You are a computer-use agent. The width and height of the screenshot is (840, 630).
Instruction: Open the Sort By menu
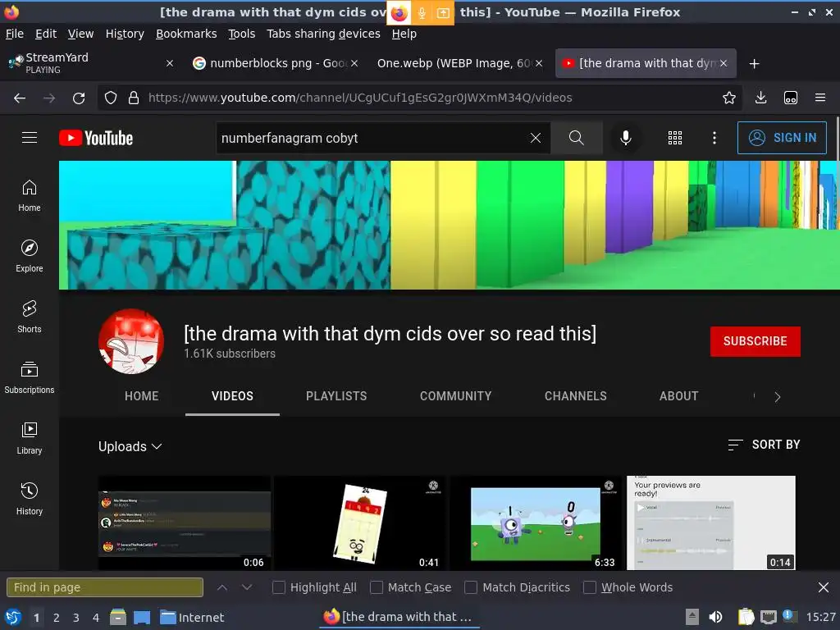(x=764, y=445)
